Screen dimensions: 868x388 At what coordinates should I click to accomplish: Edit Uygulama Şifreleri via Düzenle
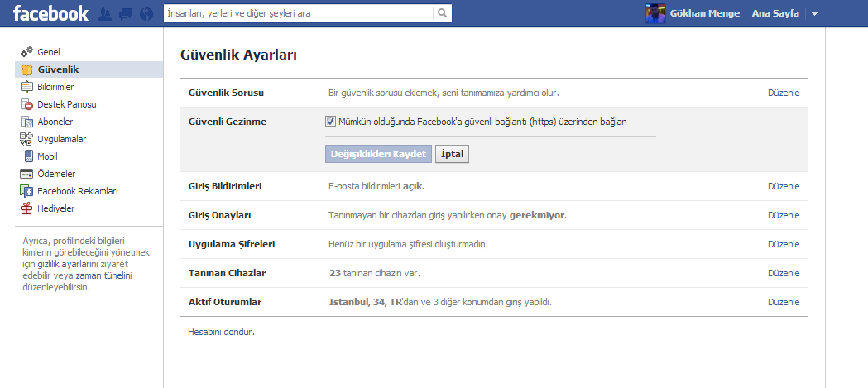click(x=784, y=244)
